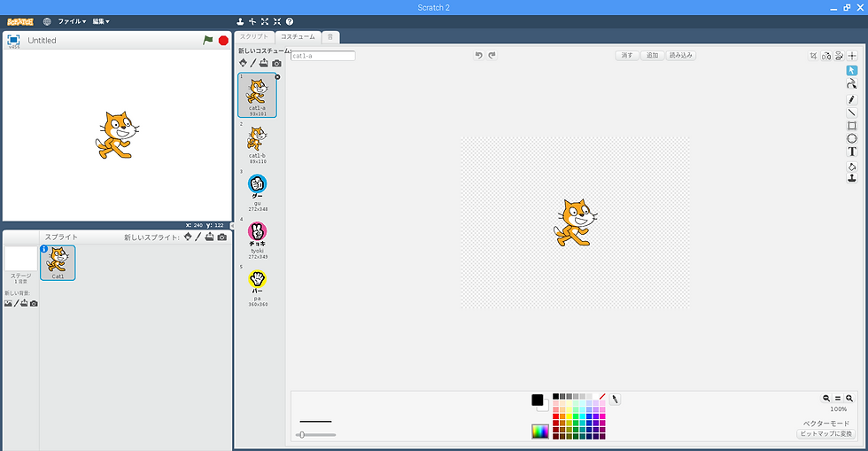The height and width of the screenshot is (451, 868).
Task: Paint a new backdrop
Action: (x=16, y=303)
